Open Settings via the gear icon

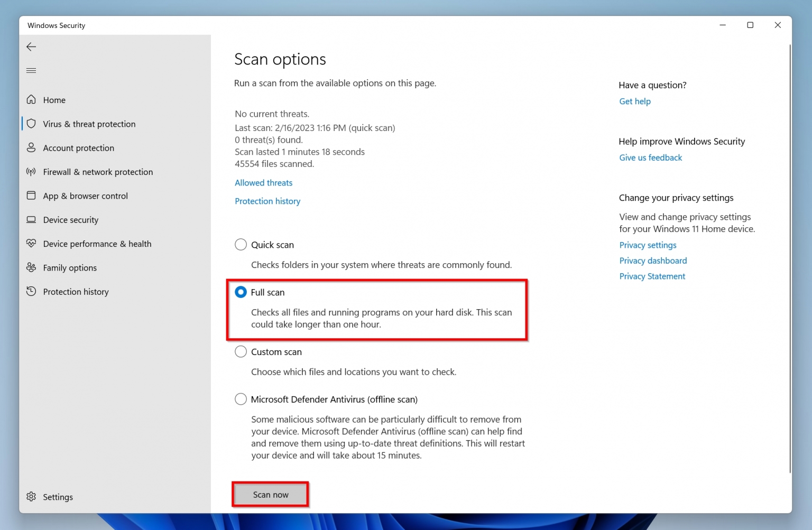point(32,497)
